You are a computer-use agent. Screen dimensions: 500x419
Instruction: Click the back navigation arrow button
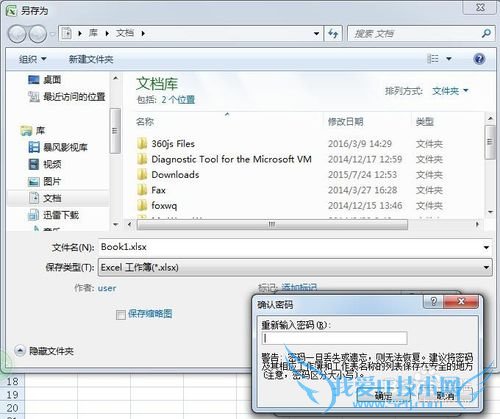click(x=17, y=34)
